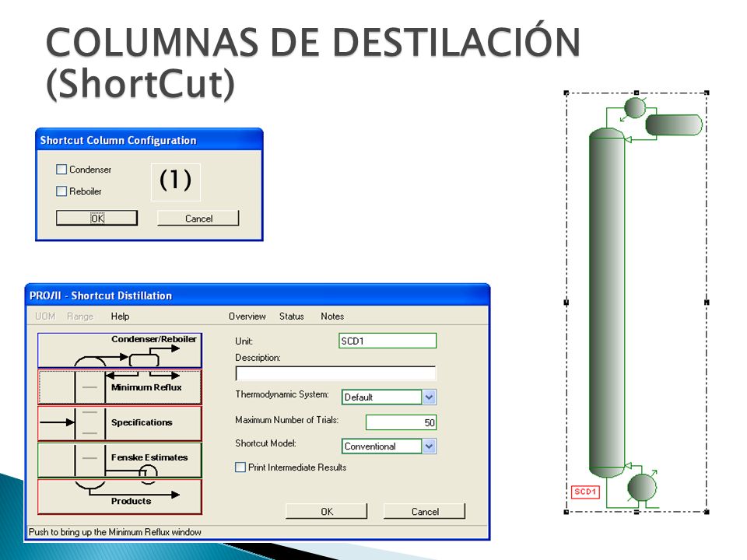
Task: Select the reflux drum on flowsheet
Action: [x=674, y=124]
